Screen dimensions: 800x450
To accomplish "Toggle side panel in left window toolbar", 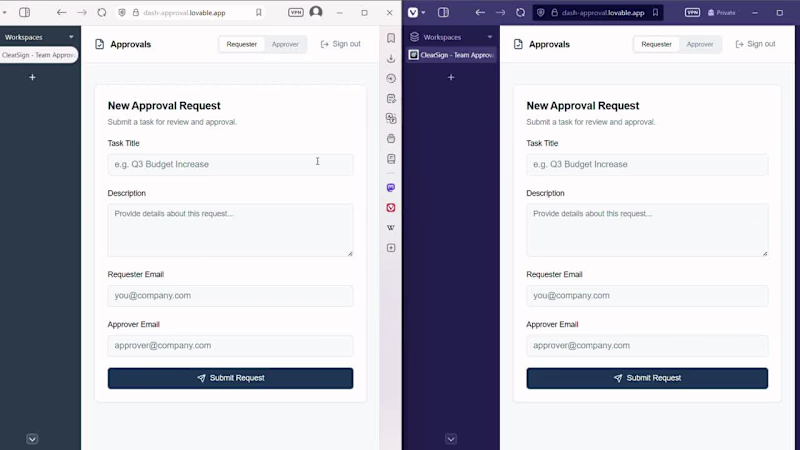I will pos(24,12).
